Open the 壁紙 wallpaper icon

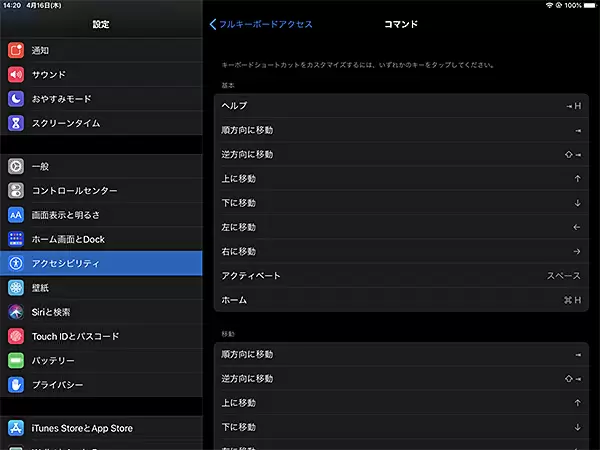pos(16,288)
